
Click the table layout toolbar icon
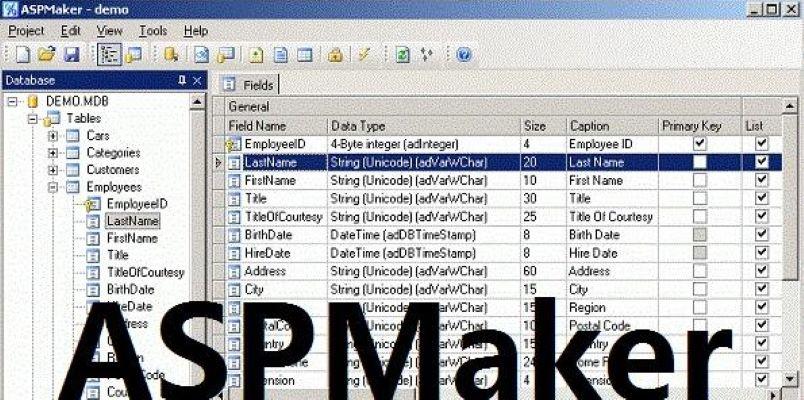click(305, 54)
